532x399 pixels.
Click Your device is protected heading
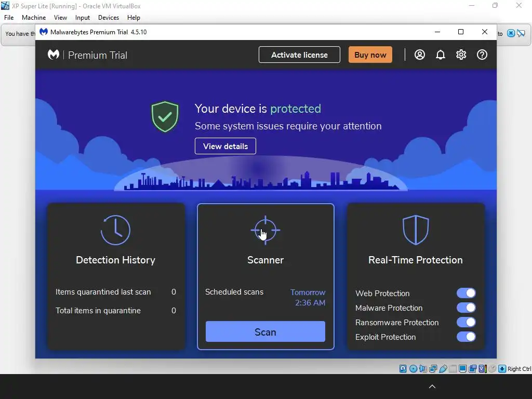[258, 109]
